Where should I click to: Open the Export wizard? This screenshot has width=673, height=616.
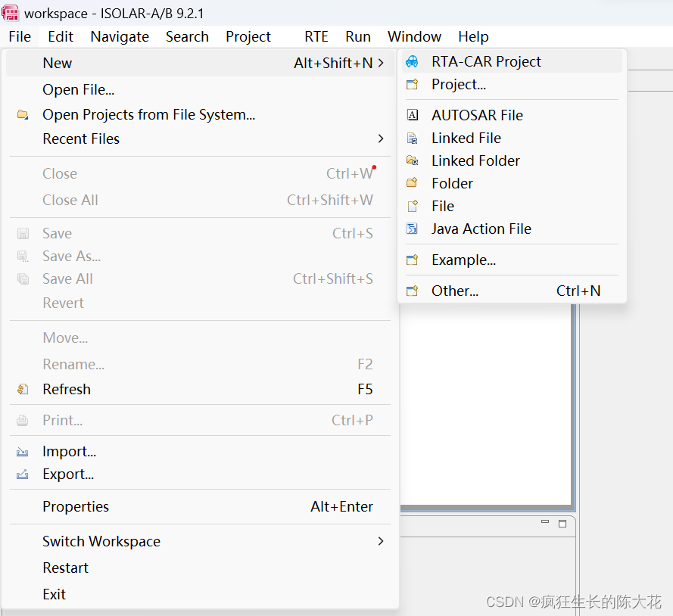click(x=69, y=474)
